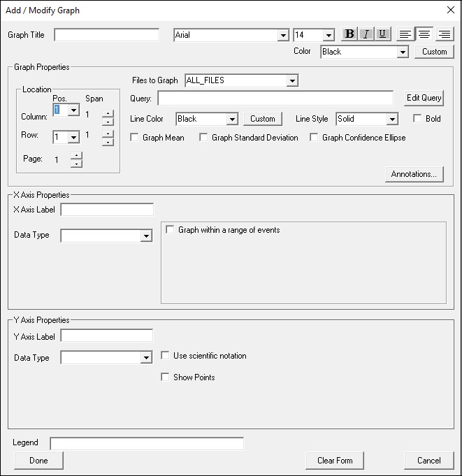The image size is (462, 476).
Task: Check Graph Standard Deviation option
Action: coord(203,138)
